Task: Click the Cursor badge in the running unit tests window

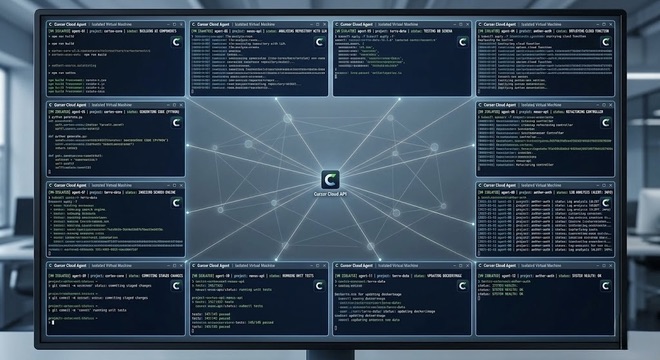Action: pos(319,286)
